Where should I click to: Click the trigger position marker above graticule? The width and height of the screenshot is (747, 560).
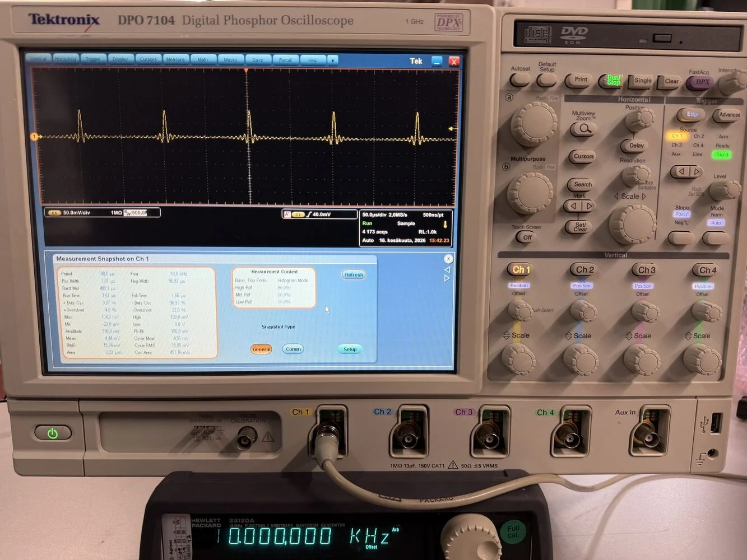pyautogui.click(x=246, y=70)
